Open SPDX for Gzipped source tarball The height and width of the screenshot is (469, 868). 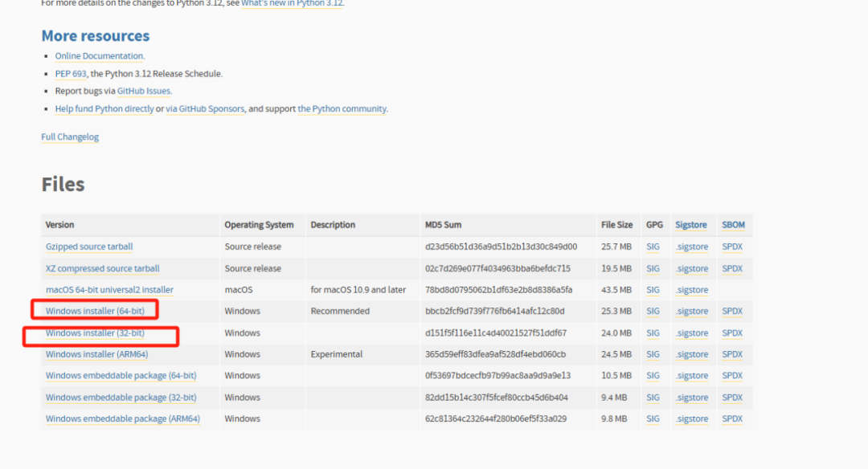(x=732, y=247)
